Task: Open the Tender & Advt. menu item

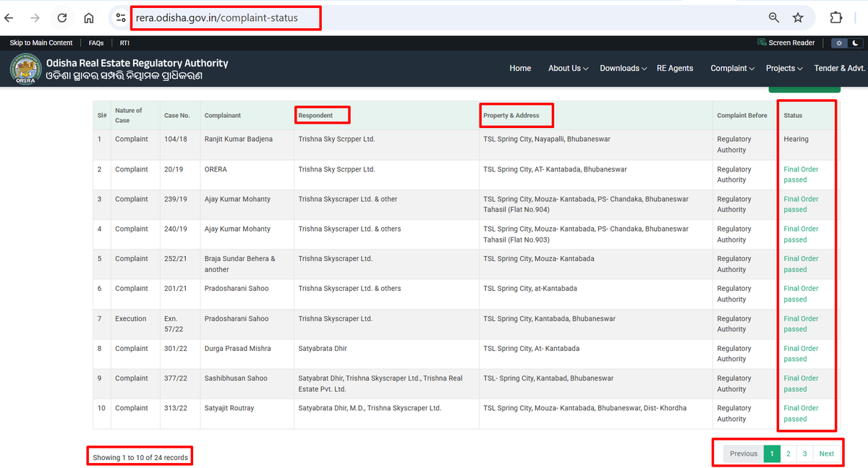Action: (x=840, y=68)
